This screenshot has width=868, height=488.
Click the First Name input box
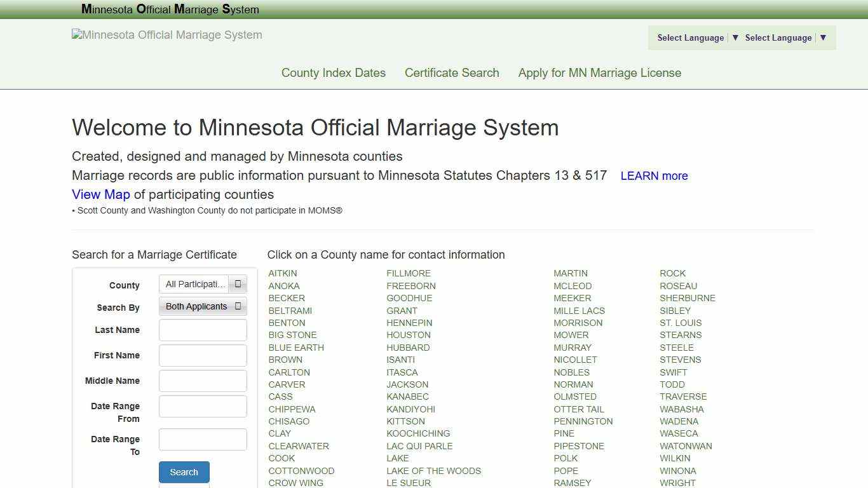click(202, 355)
